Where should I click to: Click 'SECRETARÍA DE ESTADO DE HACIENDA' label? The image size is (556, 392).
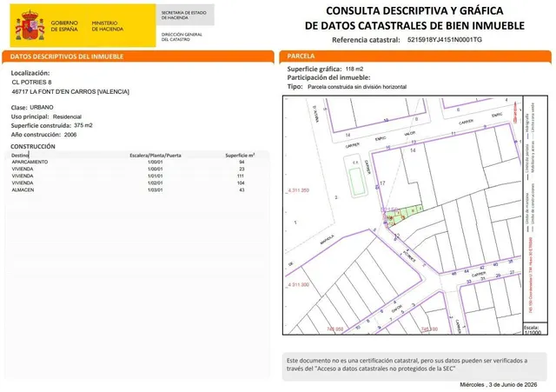click(x=183, y=15)
